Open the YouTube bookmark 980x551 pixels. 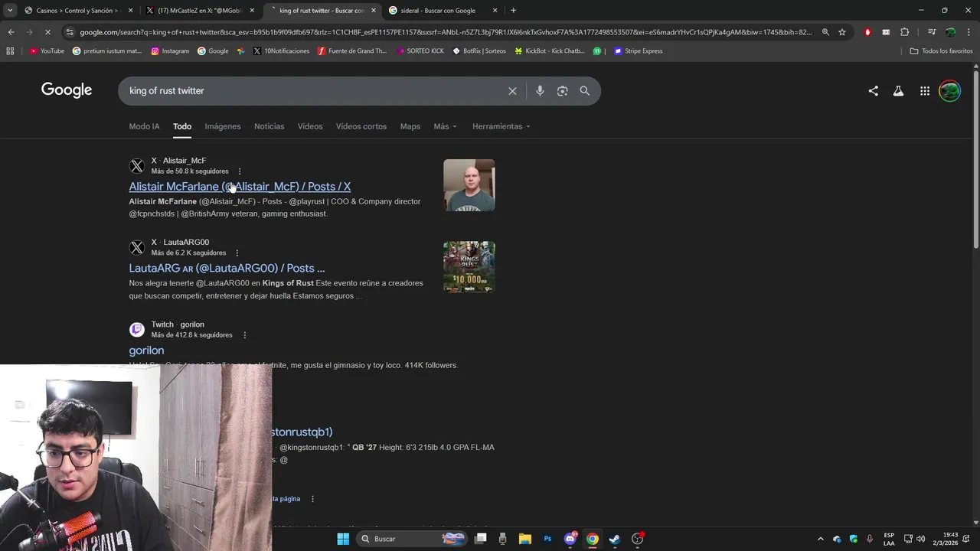[x=47, y=51]
